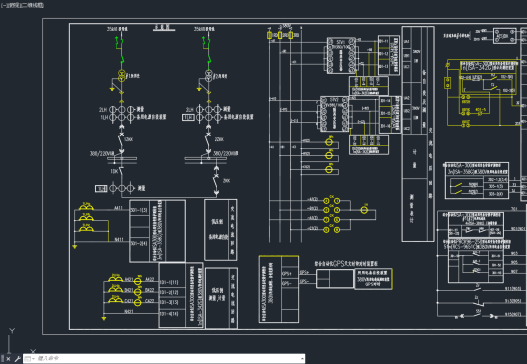Open recent commands dropdown in command line

pos(30,359)
